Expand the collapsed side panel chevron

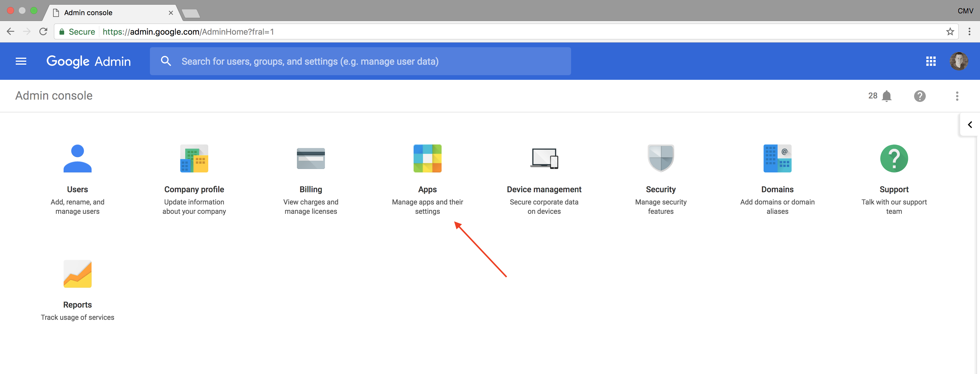[x=970, y=125]
